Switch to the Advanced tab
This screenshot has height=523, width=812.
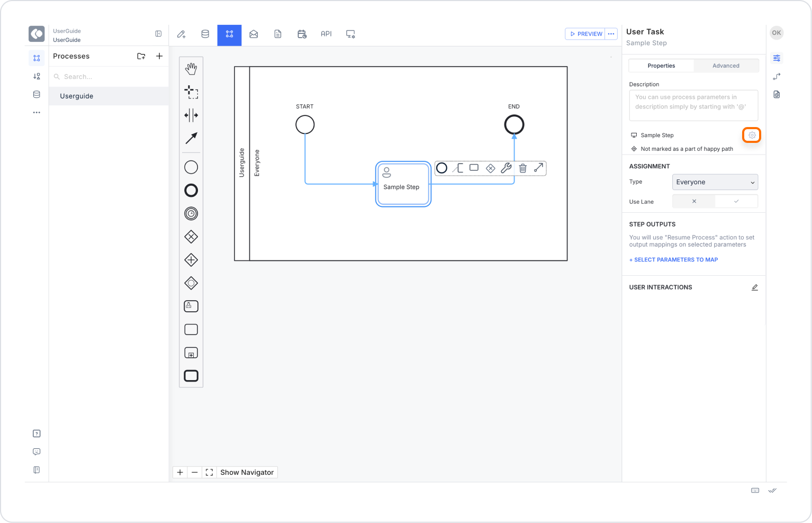726,66
